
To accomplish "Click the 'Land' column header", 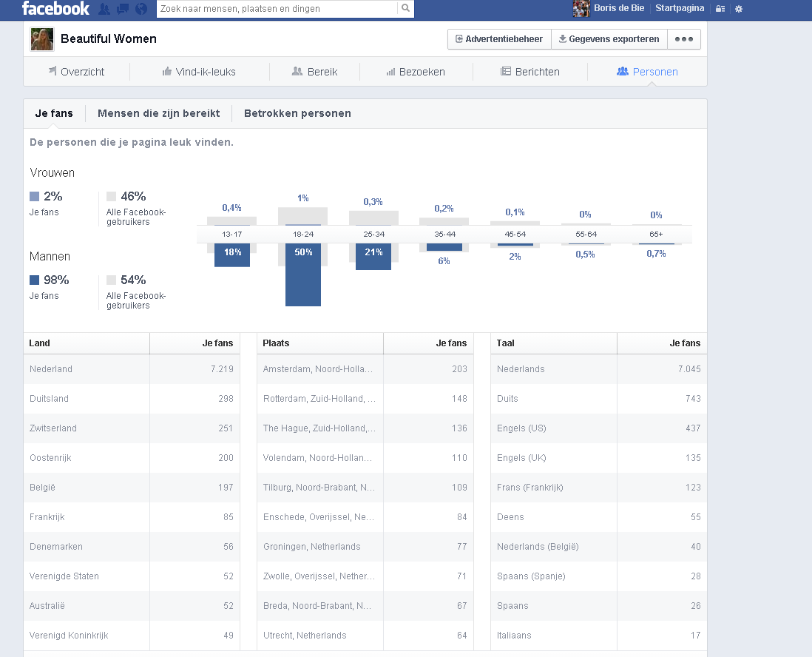I will [x=87, y=343].
